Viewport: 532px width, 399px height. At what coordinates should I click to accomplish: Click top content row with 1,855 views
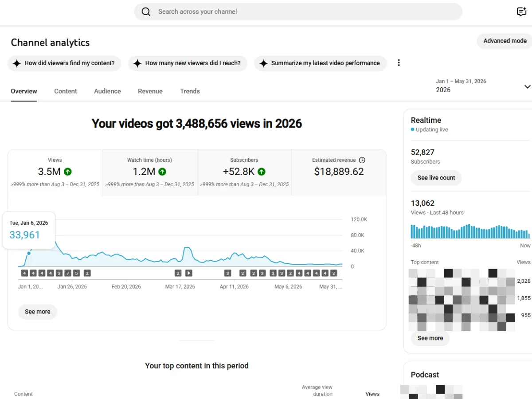pos(469,298)
